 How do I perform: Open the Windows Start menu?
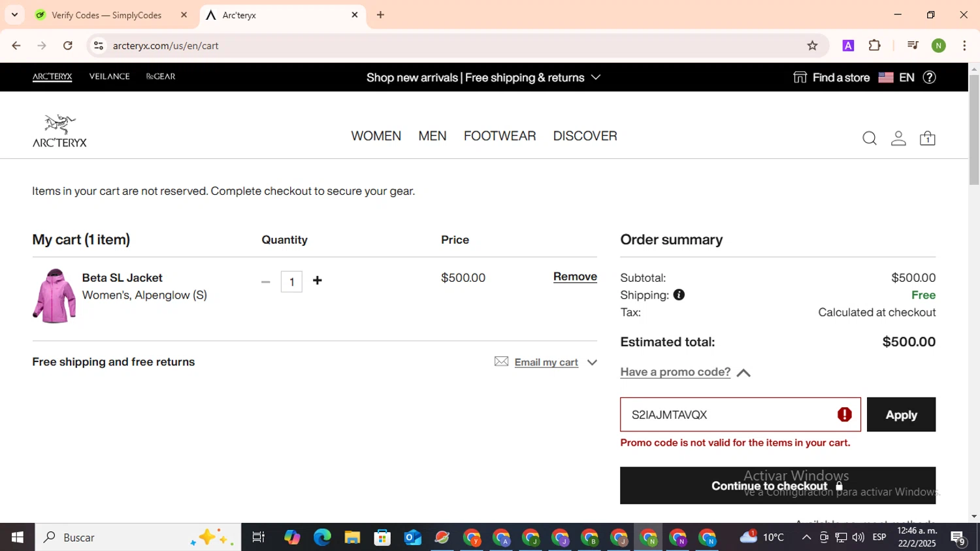pos(17,537)
